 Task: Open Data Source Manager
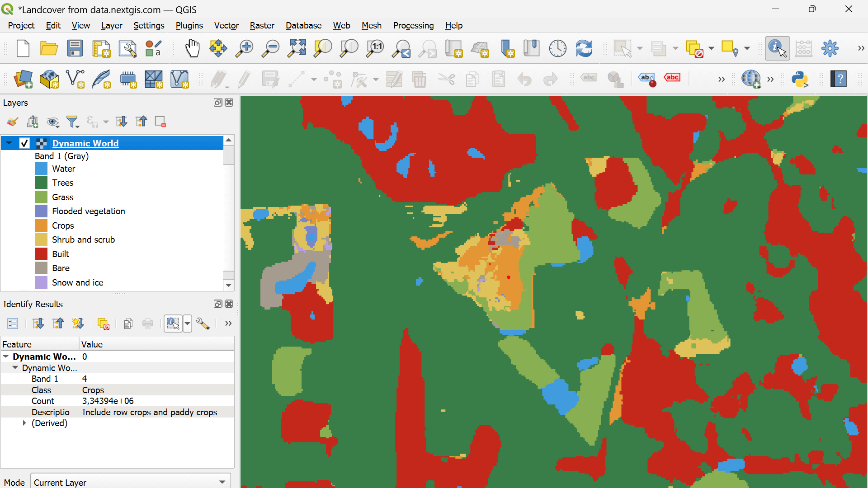click(x=23, y=79)
